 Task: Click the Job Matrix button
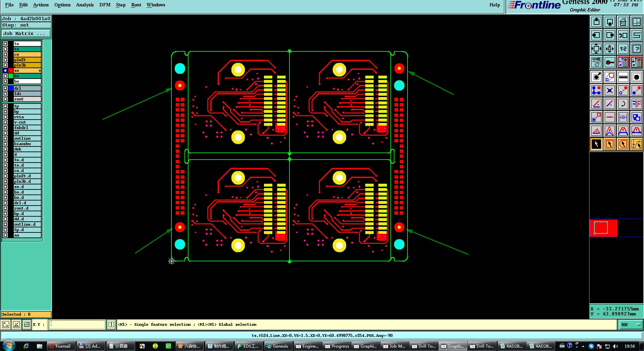point(26,34)
